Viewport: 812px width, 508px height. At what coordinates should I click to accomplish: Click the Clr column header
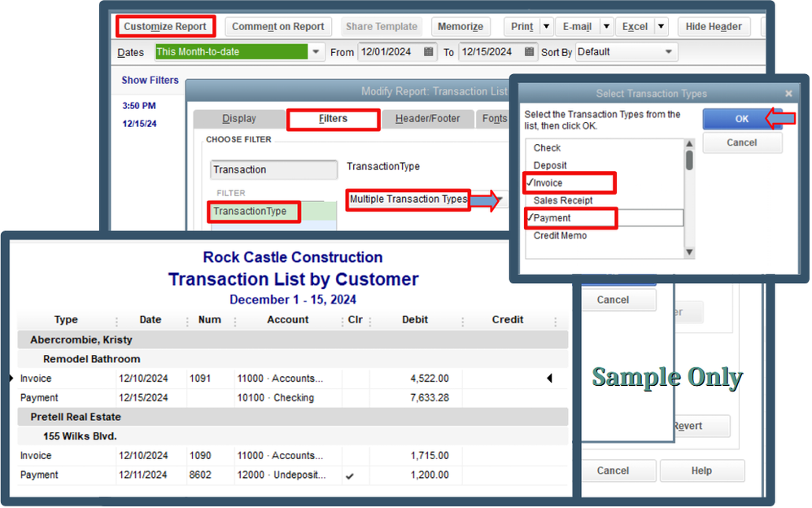coord(356,320)
